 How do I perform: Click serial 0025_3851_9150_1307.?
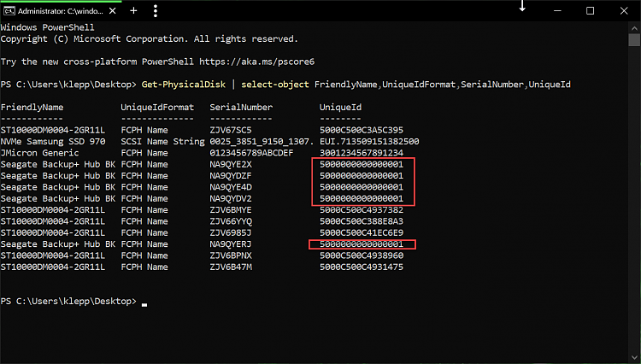point(262,142)
